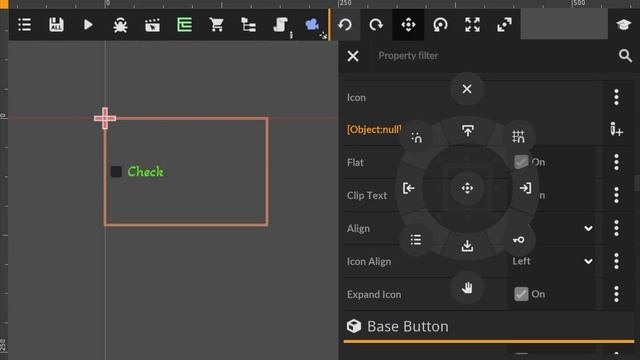Image resolution: width=640 pixels, height=360 pixels.
Task: Open options menu for Expand Icon property
Action: pos(616,294)
